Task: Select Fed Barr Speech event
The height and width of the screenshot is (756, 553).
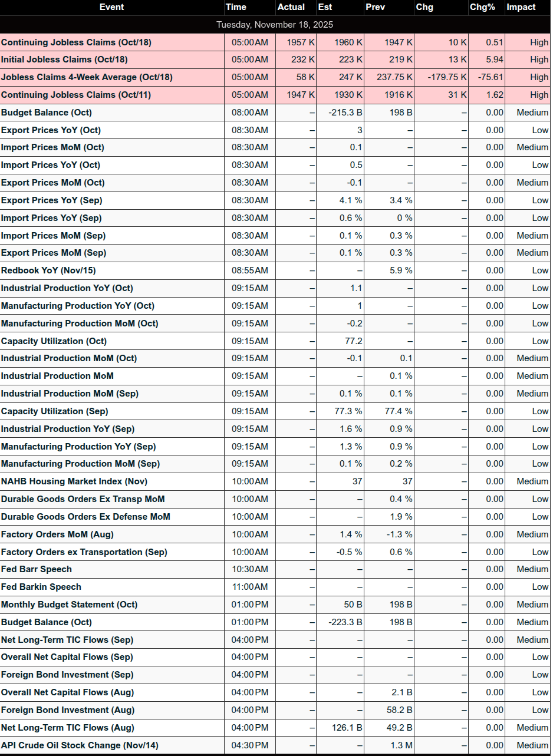Action: click(37, 569)
